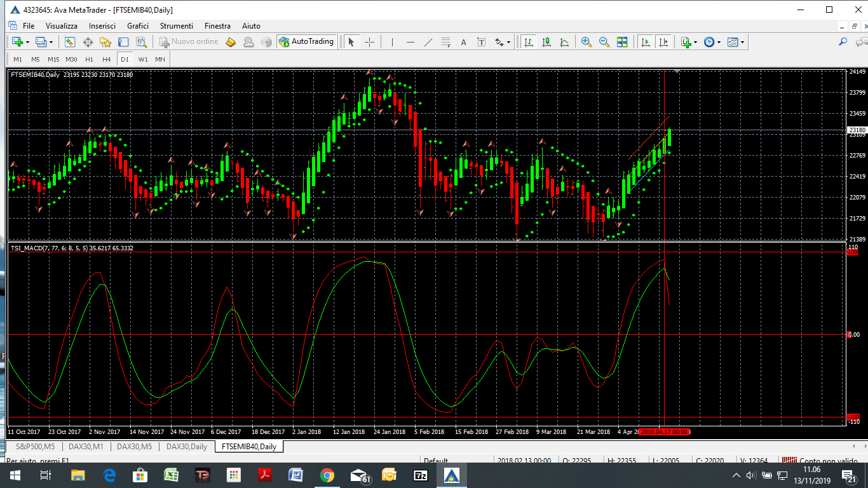
Task: Click the tile windows icon
Action: (622, 42)
